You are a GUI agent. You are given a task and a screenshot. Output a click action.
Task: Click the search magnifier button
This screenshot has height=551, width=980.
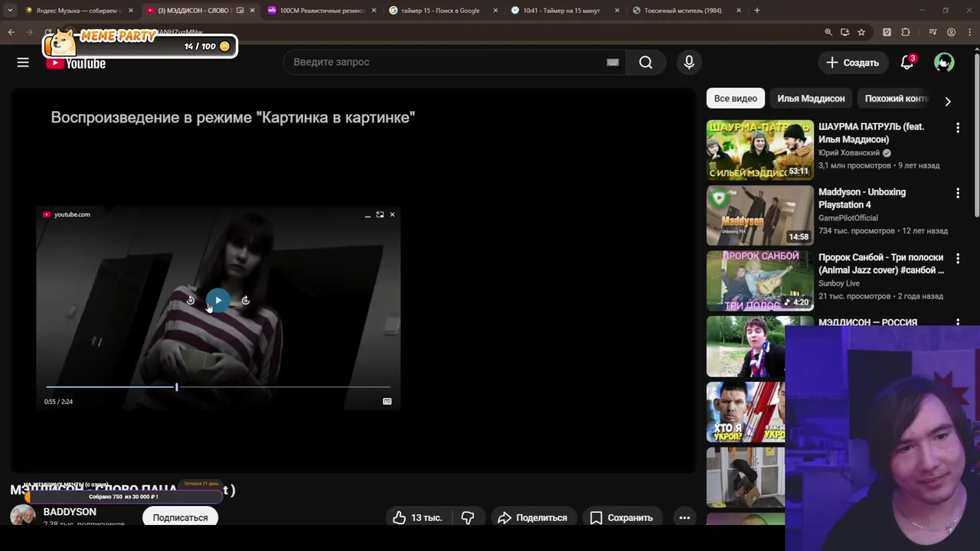[x=645, y=62]
